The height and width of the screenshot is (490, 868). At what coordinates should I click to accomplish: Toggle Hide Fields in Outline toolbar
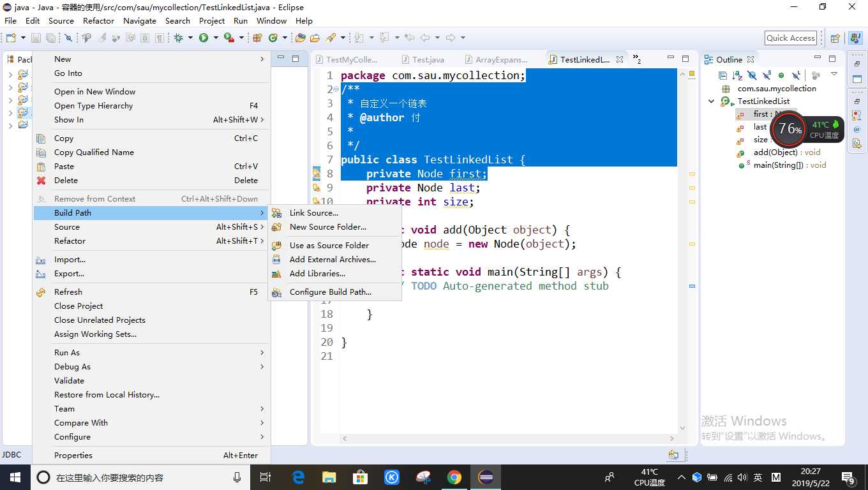coord(752,75)
